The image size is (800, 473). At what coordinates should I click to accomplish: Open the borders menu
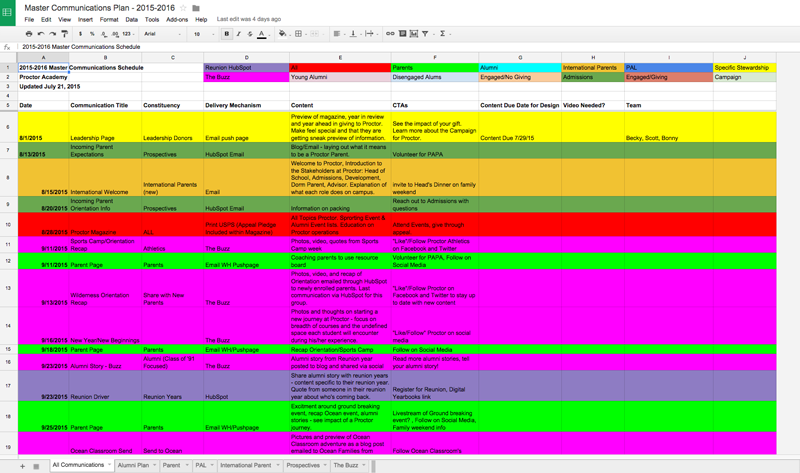pyautogui.click(x=300, y=34)
